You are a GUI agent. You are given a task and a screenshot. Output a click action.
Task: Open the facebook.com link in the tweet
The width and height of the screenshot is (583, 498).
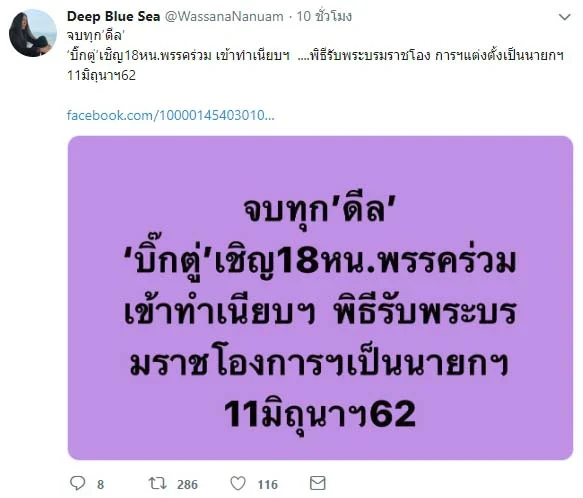[171, 115]
